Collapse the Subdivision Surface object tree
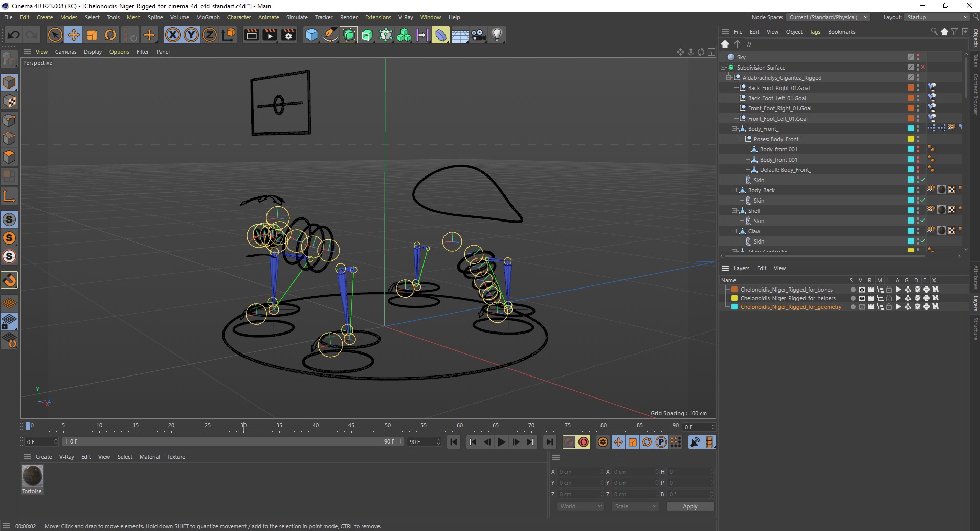The height and width of the screenshot is (531, 980). pyautogui.click(x=724, y=68)
